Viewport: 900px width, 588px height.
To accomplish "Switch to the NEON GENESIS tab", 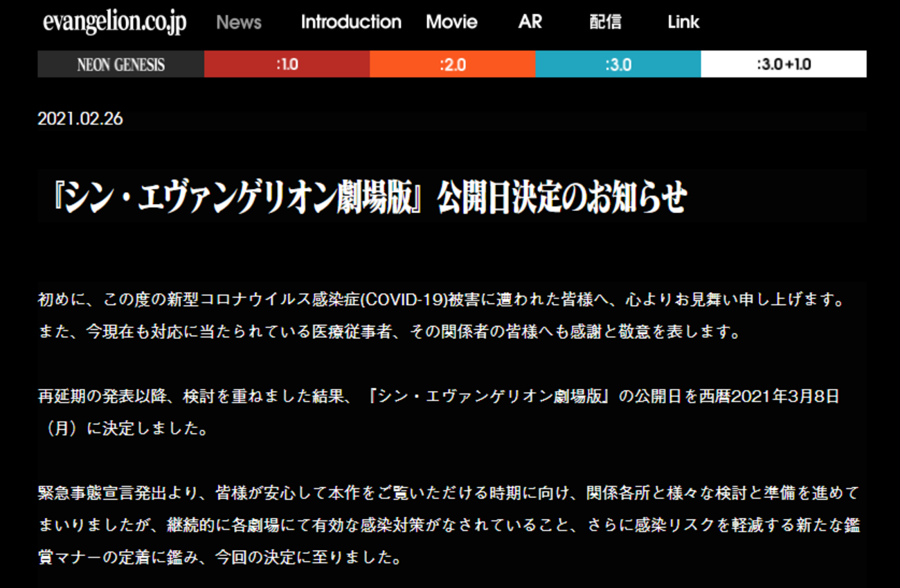I will click(x=121, y=64).
